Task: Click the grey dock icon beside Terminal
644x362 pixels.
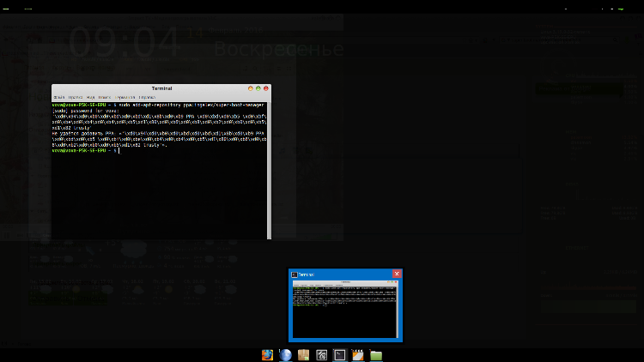Action: coord(321,354)
